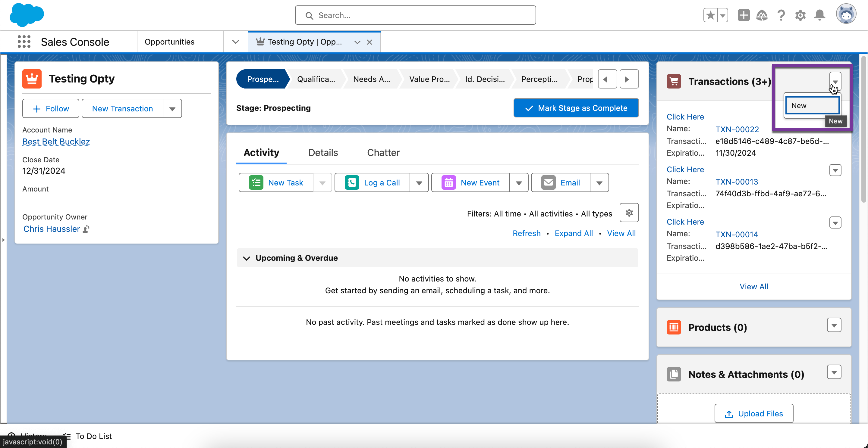This screenshot has height=448, width=868.
Task: Click View All in the activity timeline
Action: 621,233
